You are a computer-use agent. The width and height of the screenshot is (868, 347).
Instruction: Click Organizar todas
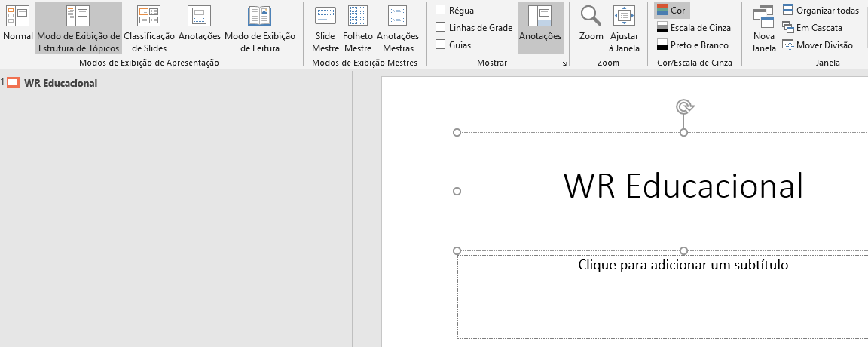(x=821, y=10)
